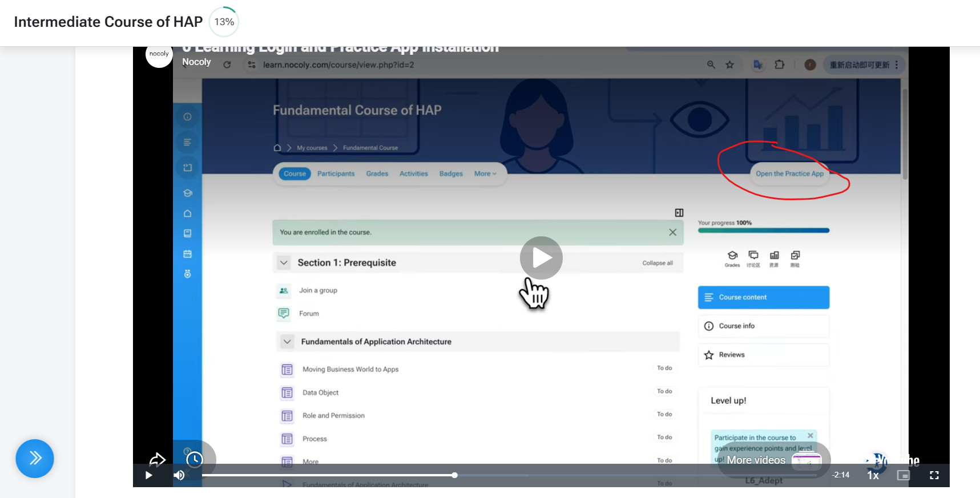Open the Reviews button
980x498 pixels.
(764, 355)
